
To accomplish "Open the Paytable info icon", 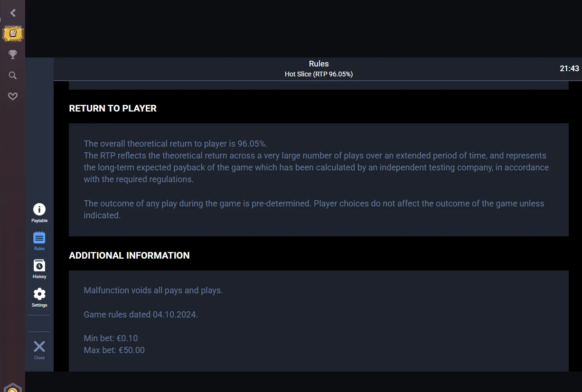I will tap(39, 209).
